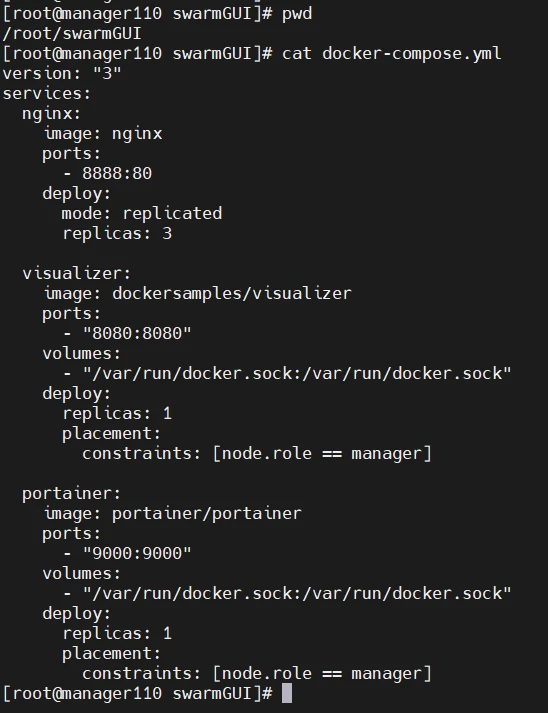Click the mode: replicated line
This screenshot has height=713, width=548.
click(x=142, y=213)
